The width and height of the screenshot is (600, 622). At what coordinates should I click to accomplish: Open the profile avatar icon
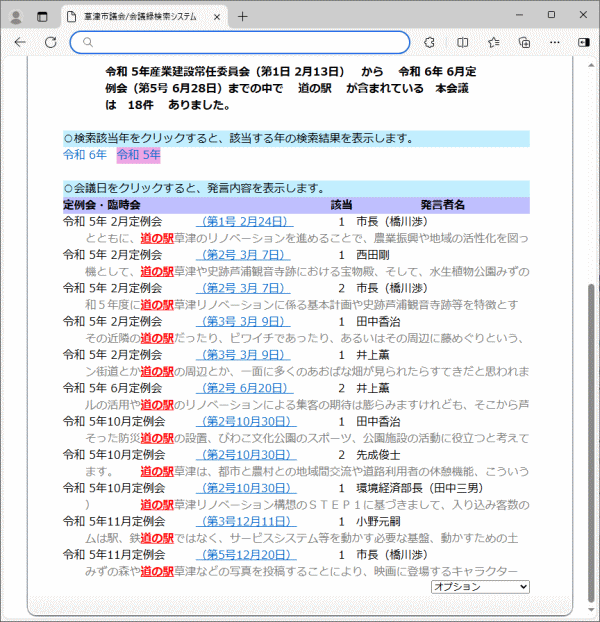tap(16, 17)
